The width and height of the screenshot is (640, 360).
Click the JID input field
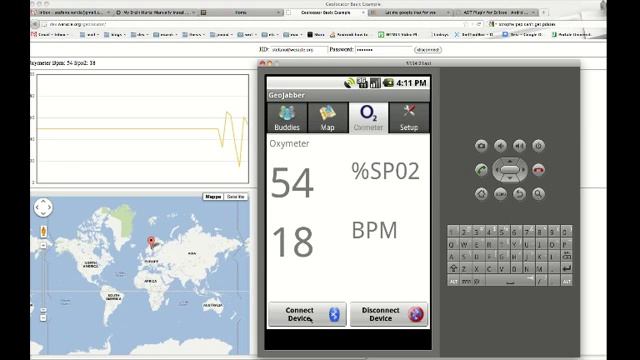point(299,50)
